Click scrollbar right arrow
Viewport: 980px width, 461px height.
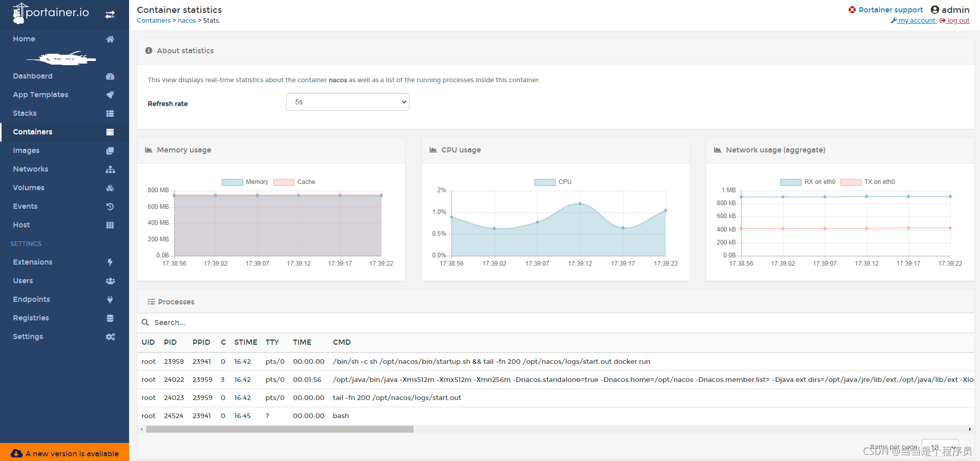coord(970,429)
